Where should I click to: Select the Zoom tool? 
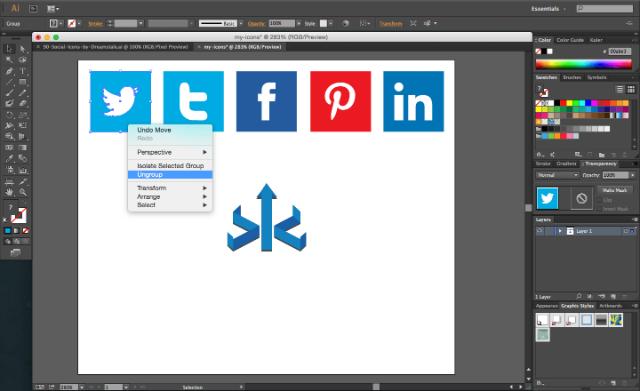pyautogui.click(x=23, y=192)
